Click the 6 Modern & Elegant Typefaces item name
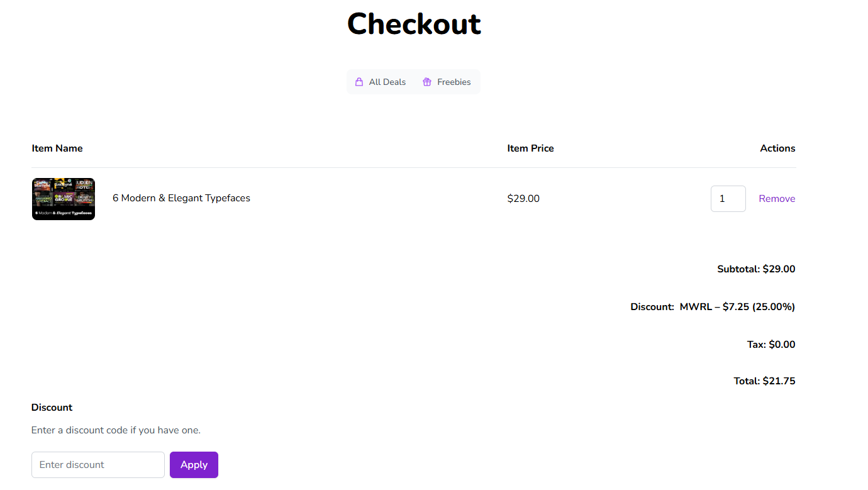868x490 pixels. point(181,198)
